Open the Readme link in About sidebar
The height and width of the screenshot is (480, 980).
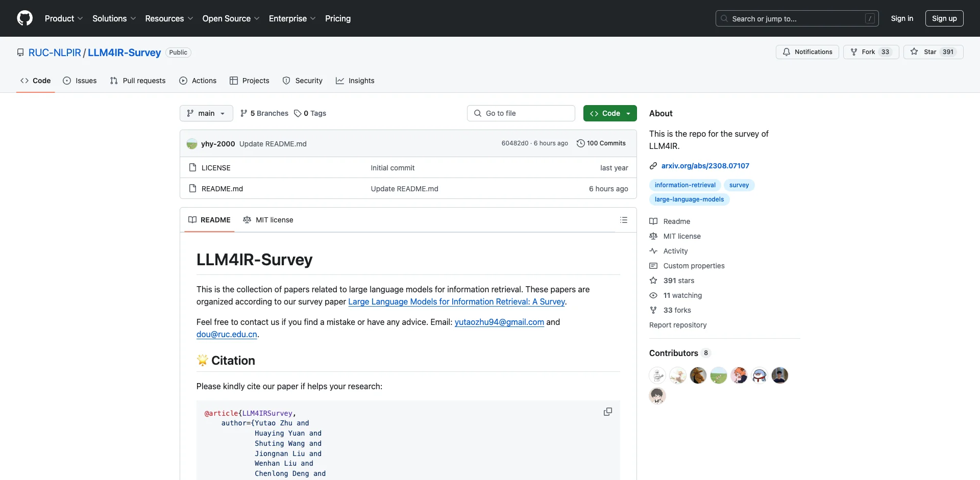pos(670,221)
